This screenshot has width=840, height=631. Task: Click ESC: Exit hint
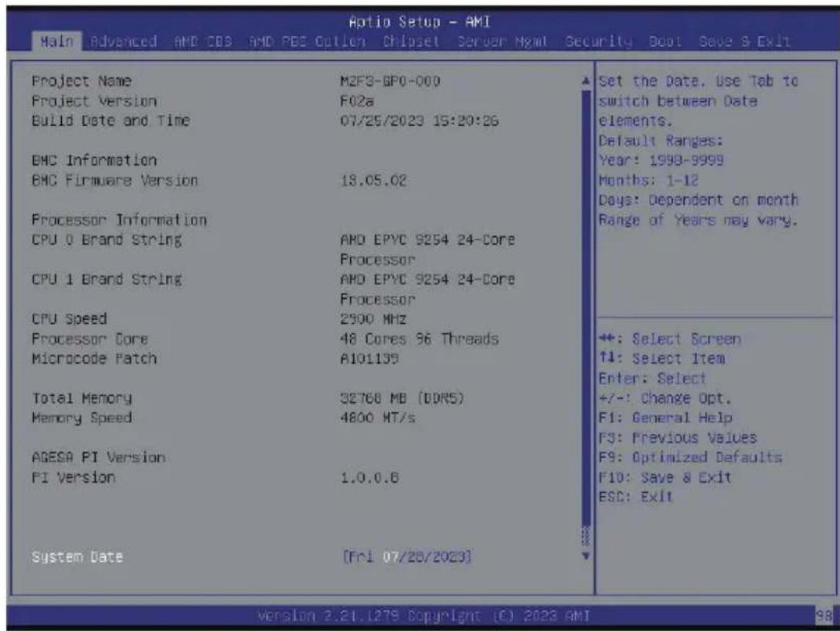tap(635, 497)
